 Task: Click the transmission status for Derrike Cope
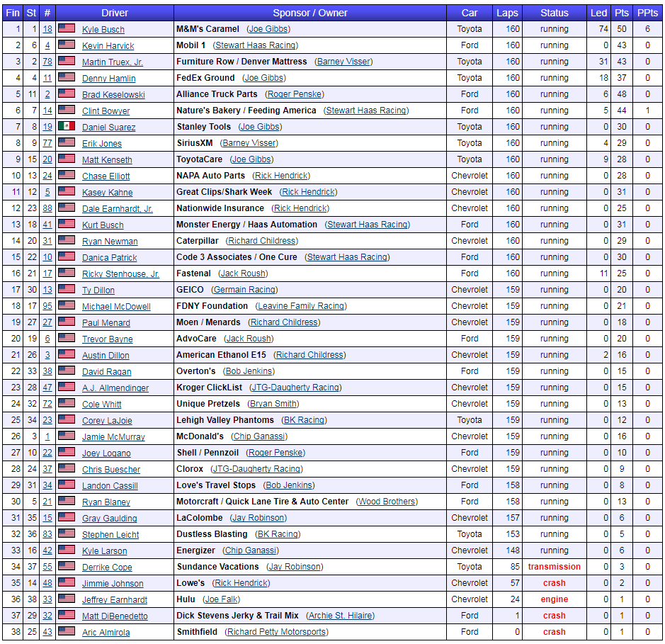[x=555, y=567]
